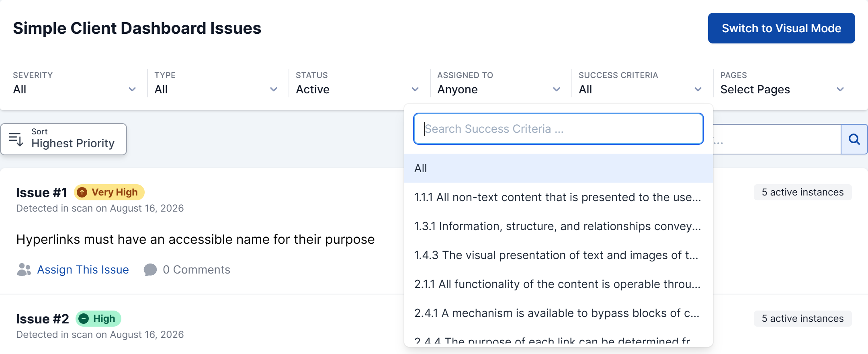Screen dimensions: 868x354
Task: Click the Severity dropdown chevron
Action: tap(132, 89)
